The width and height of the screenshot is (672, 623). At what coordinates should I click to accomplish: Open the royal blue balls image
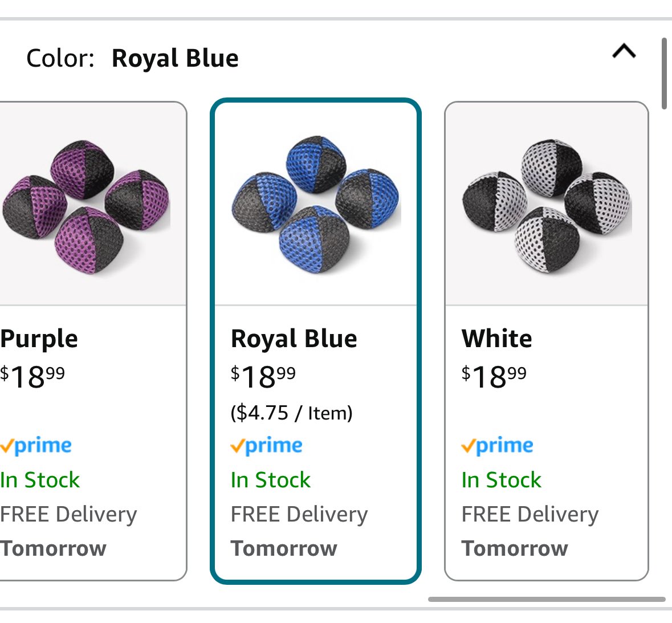(x=316, y=205)
